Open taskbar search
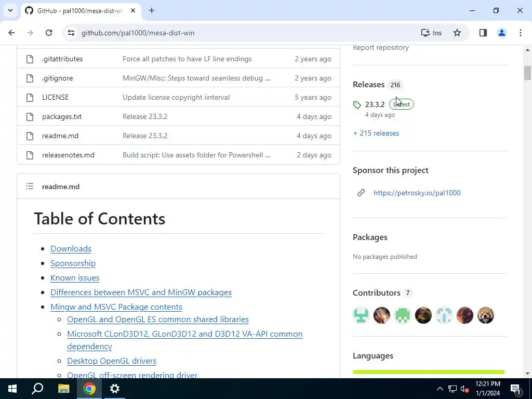The width and height of the screenshot is (532, 399). click(37, 389)
